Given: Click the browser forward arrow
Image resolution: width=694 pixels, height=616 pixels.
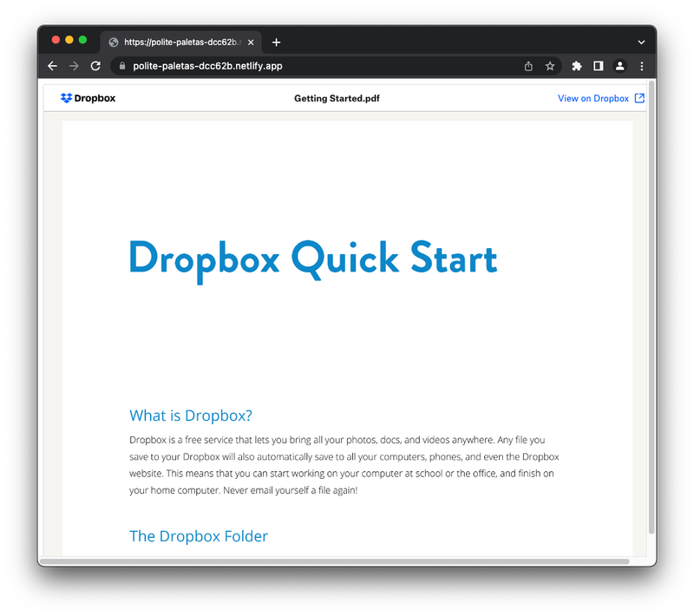Looking at the screenshot, I should point(74,66).
